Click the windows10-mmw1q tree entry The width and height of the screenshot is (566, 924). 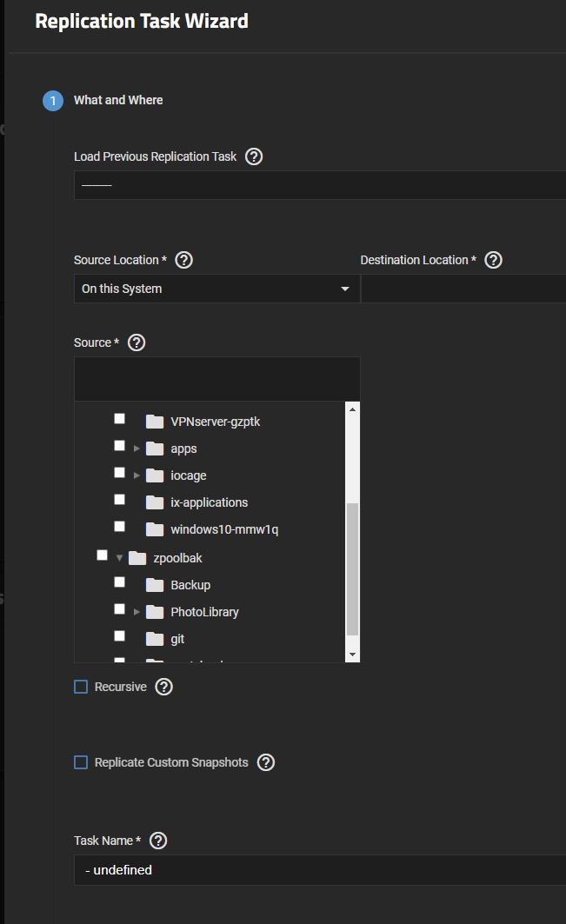coord(223,529)
